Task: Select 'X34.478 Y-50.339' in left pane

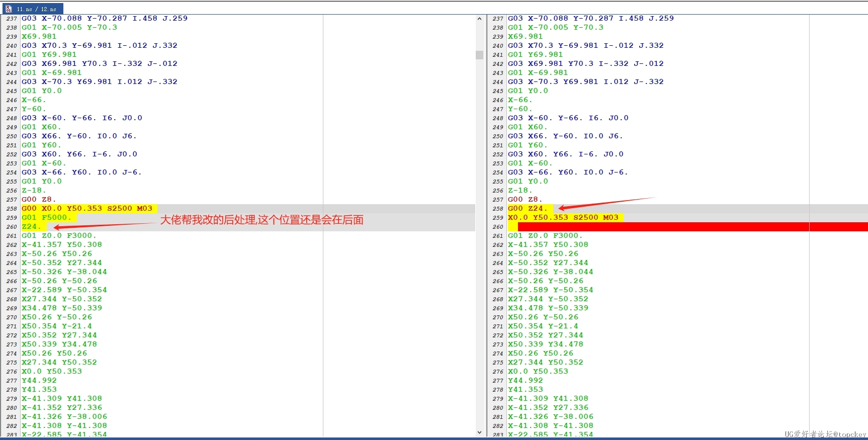Action: (62, 308)
